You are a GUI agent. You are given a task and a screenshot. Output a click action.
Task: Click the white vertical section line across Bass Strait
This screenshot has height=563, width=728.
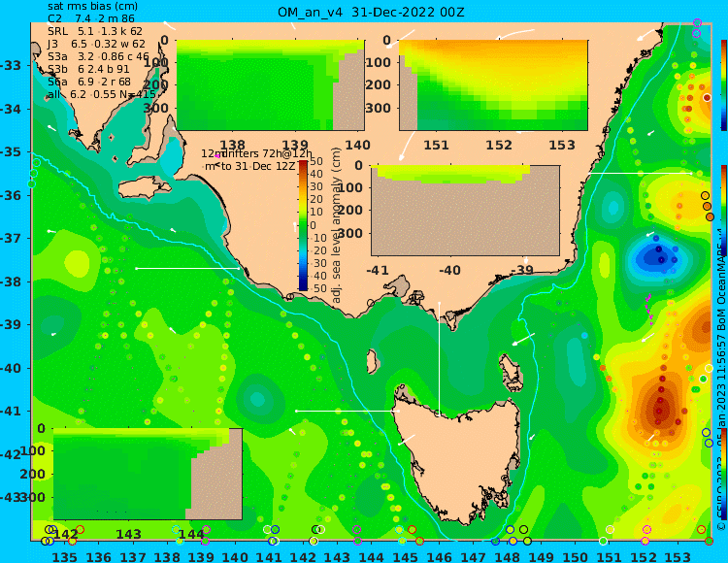[439, 358]
